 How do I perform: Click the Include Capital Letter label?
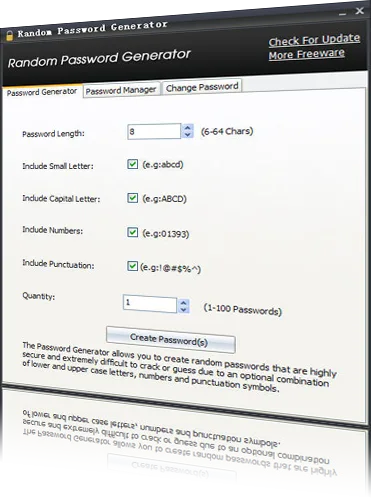point(61,199)
